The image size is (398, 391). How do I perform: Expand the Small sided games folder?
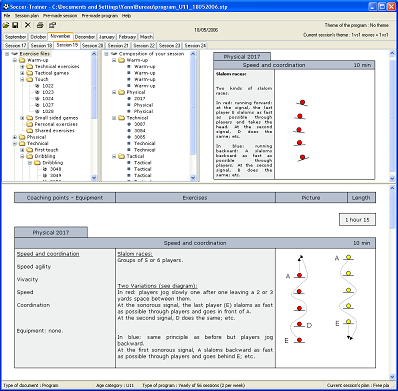click(x=22, y=118)
